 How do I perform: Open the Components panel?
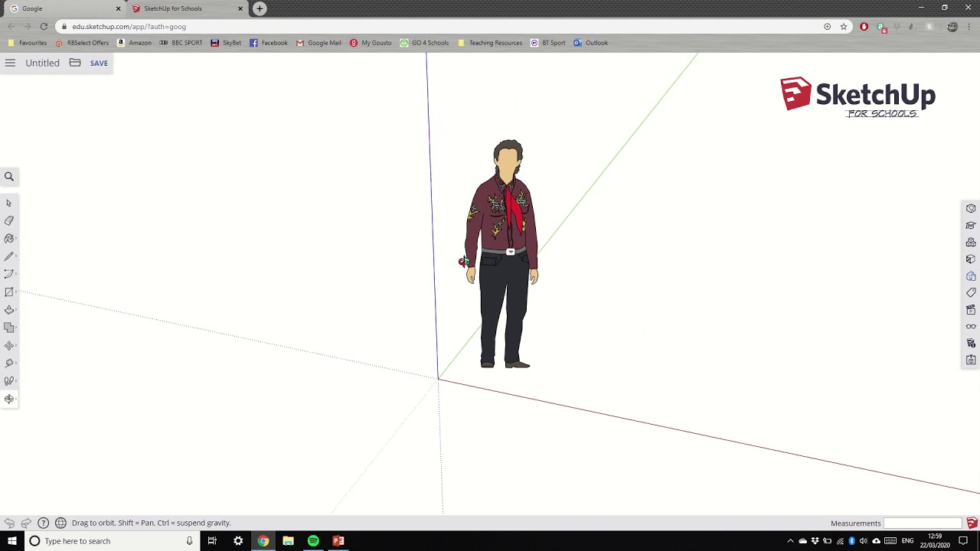coord(971,243)
